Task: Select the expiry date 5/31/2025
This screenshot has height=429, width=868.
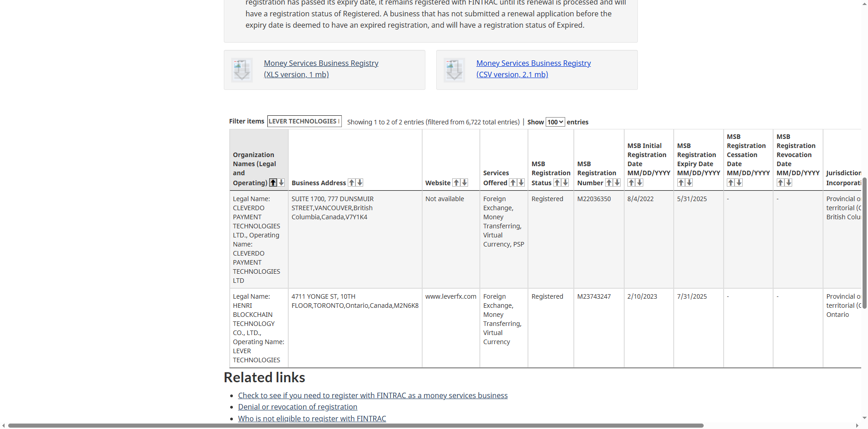Action: pyautogui.click(x=692, y=199)
